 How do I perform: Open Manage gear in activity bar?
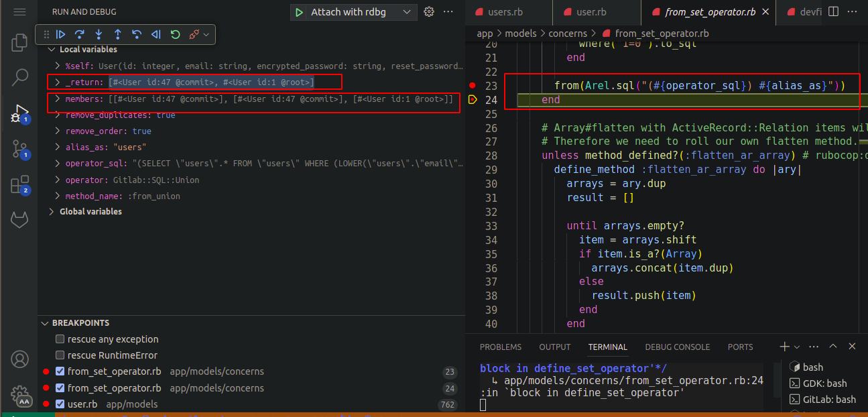[19, 394]
